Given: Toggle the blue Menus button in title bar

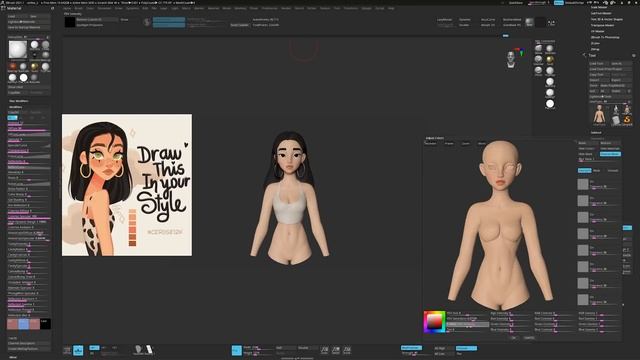Looking at the screenshot, I should (558, 2).
